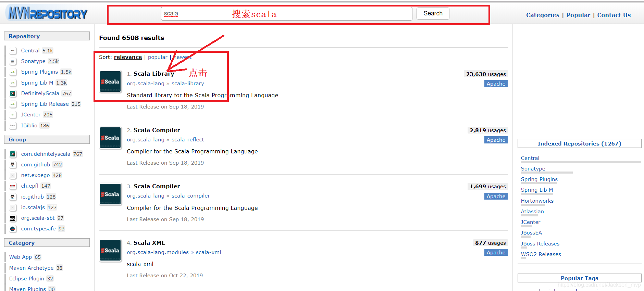Click the search input field containing scala
The width and height of the screenshot is (644, 291).
pyautogui.click(x=287, y=14)
